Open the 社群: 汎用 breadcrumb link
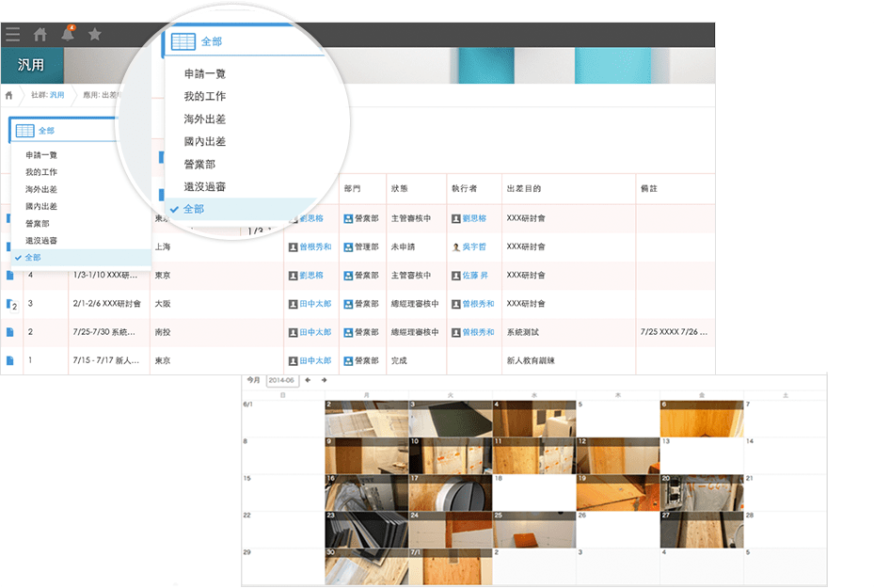 [48, 95]
